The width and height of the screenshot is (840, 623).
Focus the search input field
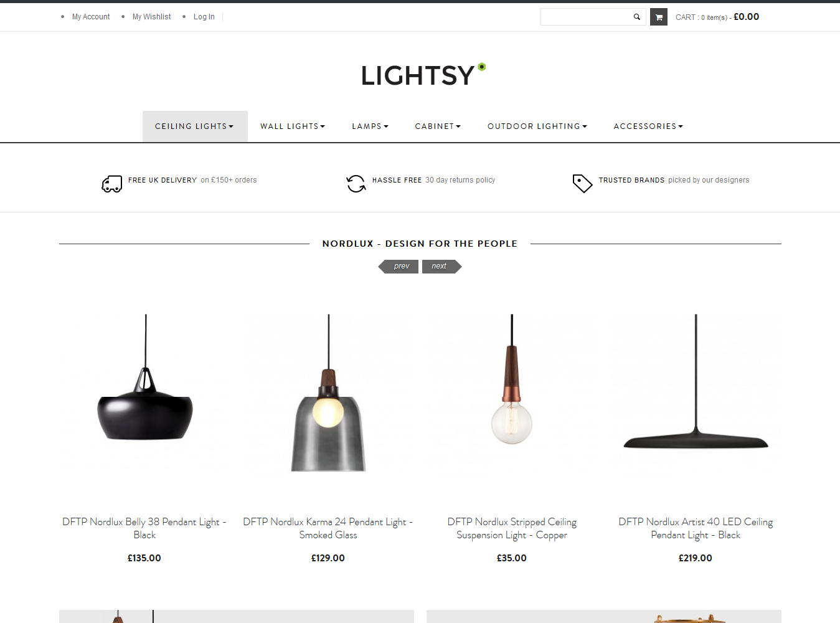pos(586,17)
